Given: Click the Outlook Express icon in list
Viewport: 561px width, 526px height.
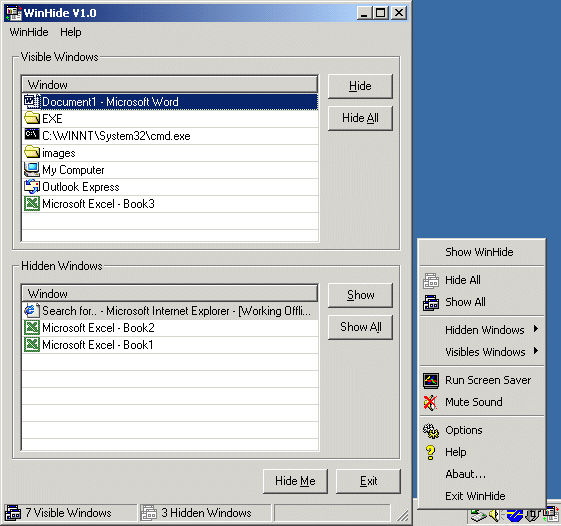Looking at the screenshot, I should [31, 186].
